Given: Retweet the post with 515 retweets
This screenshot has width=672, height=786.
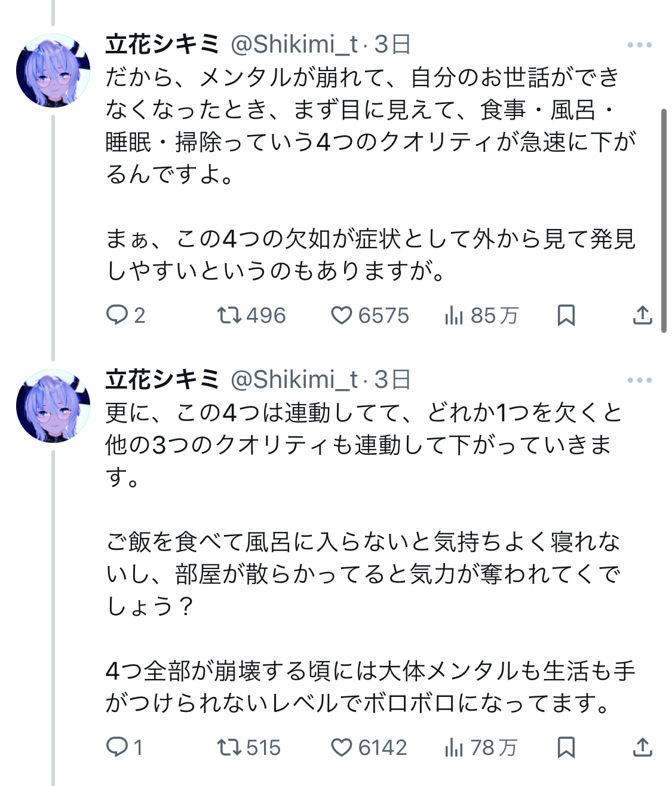Looking at the screenshot, I should tap(248, 747).
